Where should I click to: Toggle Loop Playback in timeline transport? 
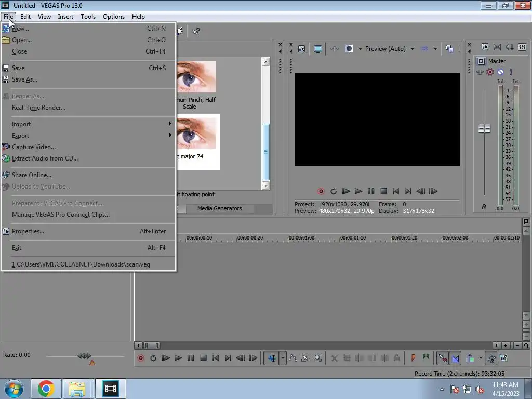(153, 358)
